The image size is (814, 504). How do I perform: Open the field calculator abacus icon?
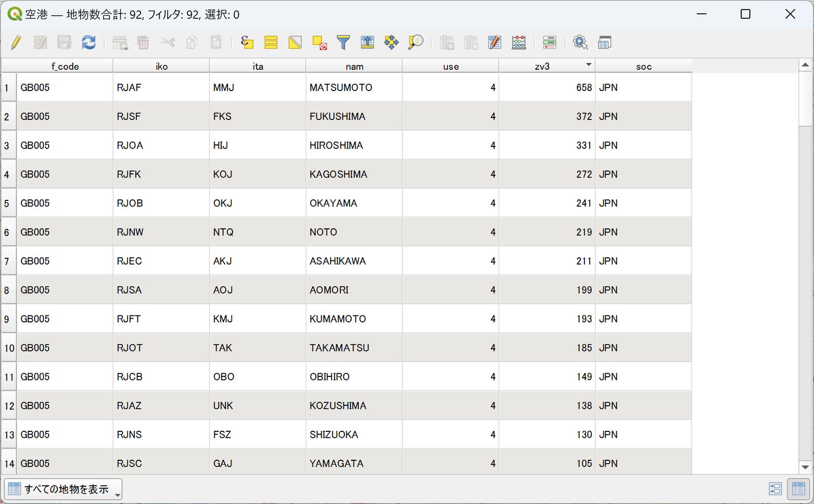(519, 42)
